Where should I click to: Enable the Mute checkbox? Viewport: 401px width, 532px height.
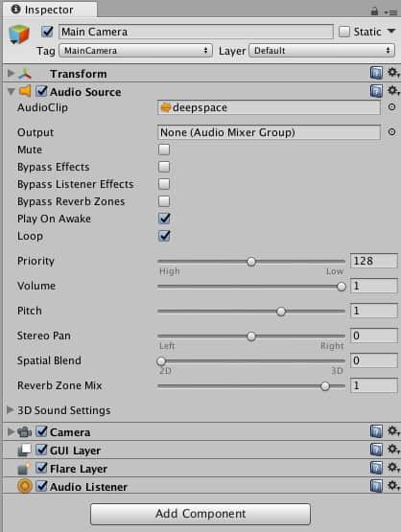point(164,150)
